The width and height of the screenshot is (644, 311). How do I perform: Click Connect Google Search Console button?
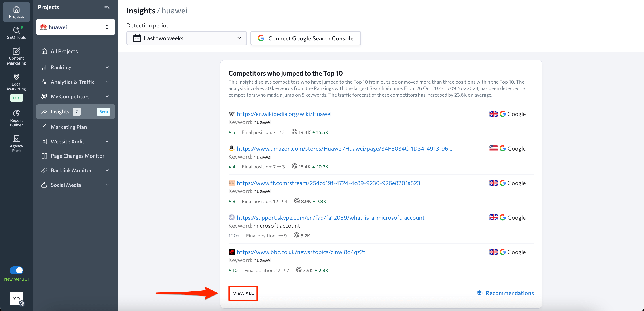305,38
